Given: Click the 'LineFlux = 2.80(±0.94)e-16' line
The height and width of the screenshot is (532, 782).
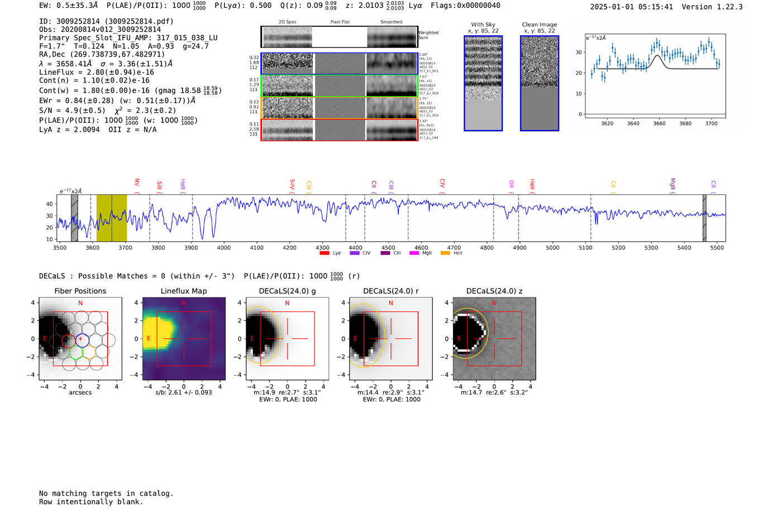Looking at the screenshot, I should click(97, 72).
